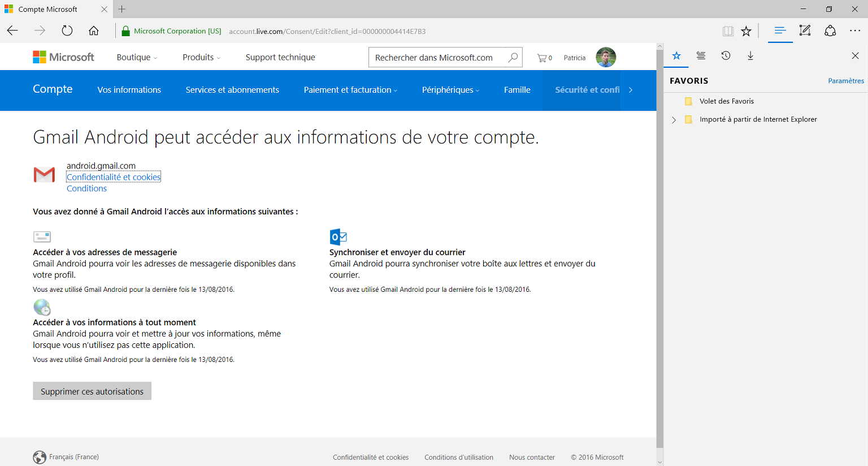This screenshot has width=868, height=466.
Task: Open the History tab in hub
Action: click(x=726, y=55)
